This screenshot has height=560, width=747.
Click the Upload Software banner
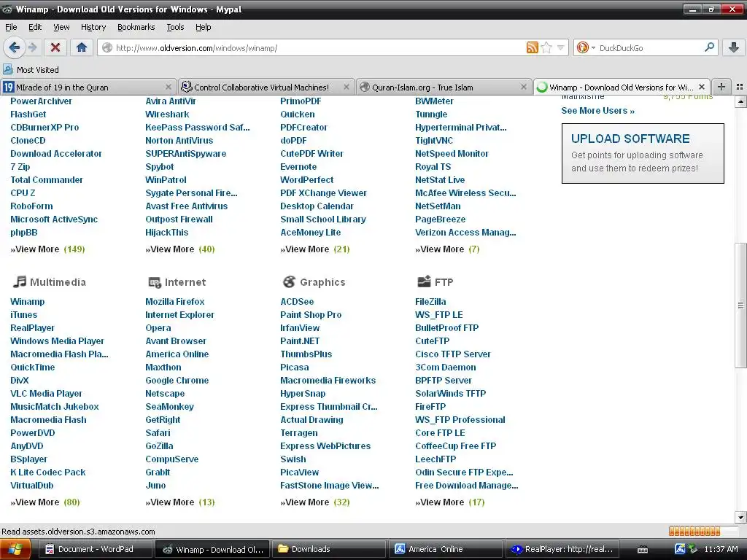[x=643, y=153]
